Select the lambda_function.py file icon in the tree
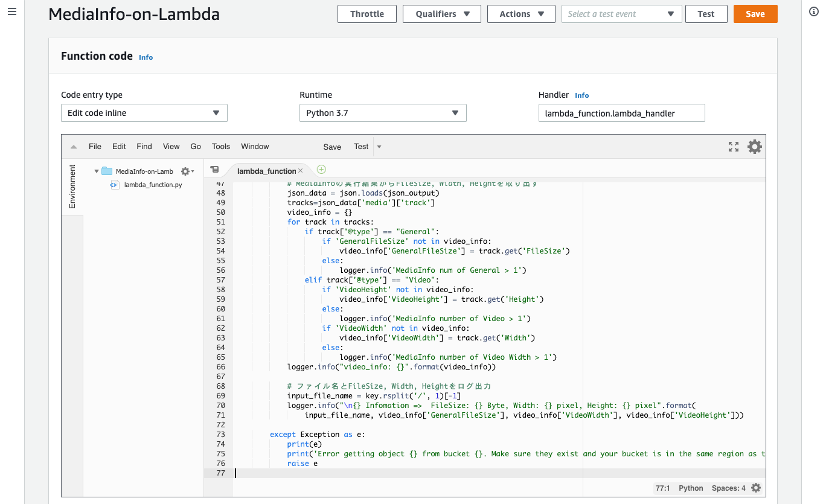Image resolution: width=826 pixels, height=504 pixels. [x=114, y=185]
